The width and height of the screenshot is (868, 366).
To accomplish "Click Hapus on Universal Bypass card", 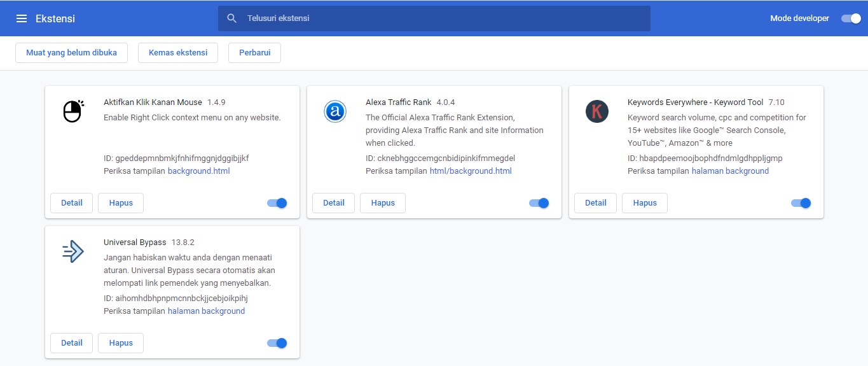I will tap(121, 343).
